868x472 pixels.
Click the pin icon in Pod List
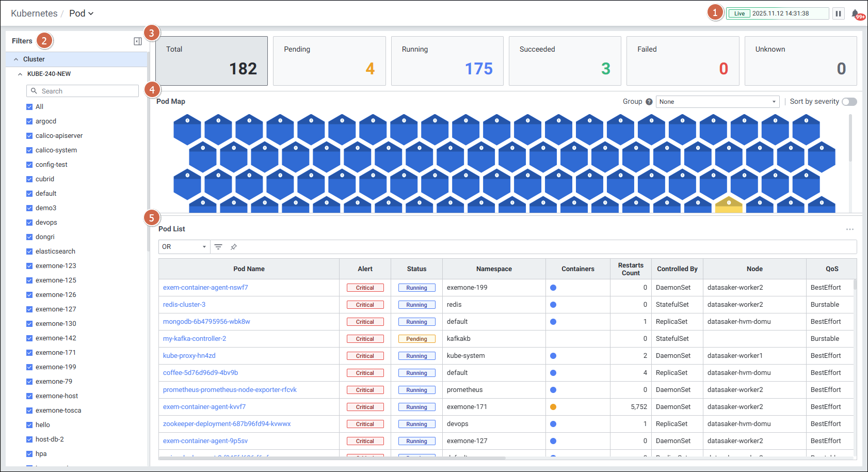(234, 247)
